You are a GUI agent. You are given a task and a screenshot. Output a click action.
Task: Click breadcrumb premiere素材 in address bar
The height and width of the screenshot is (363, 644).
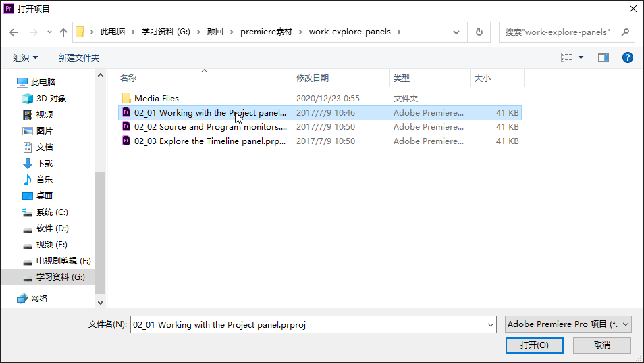(266, 32)
